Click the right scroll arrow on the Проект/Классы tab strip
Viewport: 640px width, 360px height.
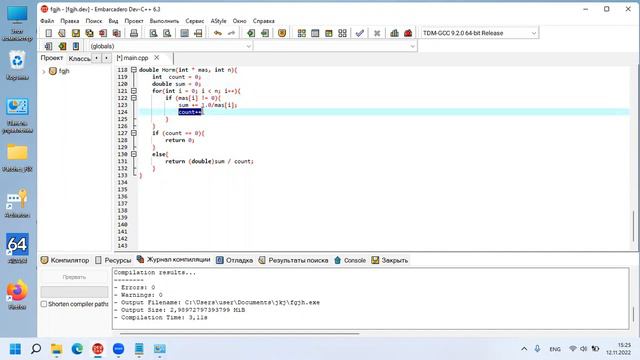[x=106, y=58]
